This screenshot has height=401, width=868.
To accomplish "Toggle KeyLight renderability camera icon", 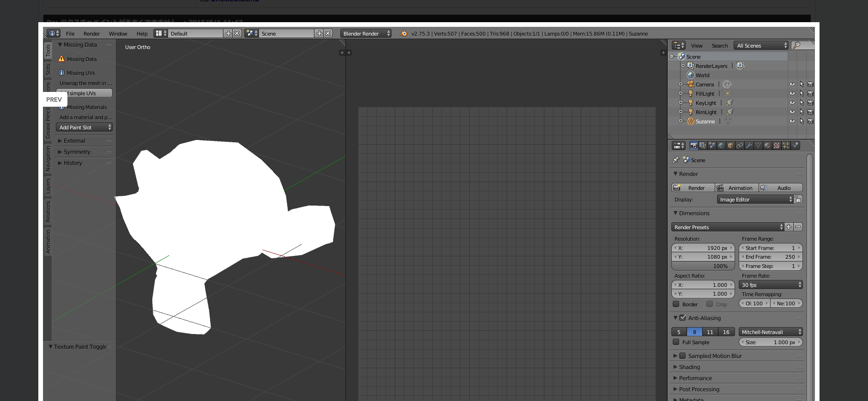I will pyautogui.click(x=810, y=103).
